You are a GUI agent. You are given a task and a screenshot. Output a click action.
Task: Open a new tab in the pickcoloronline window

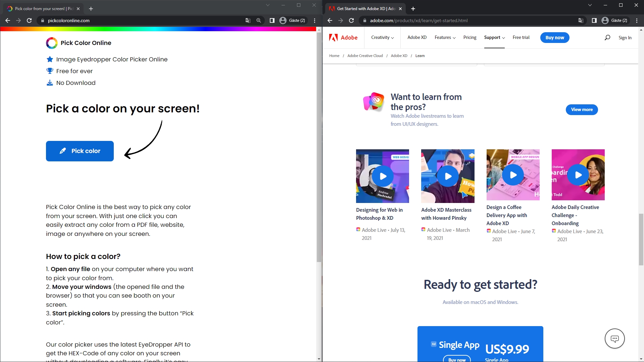coord(91,9)
